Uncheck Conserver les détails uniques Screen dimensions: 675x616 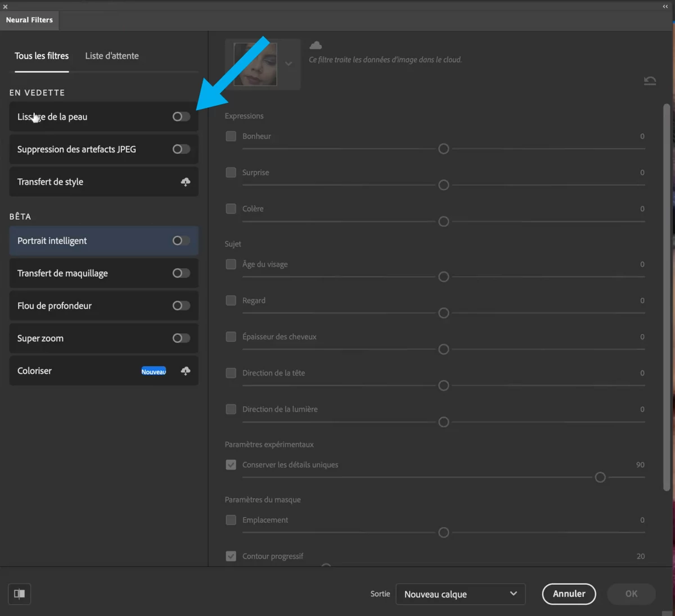[x=231, y=465]
